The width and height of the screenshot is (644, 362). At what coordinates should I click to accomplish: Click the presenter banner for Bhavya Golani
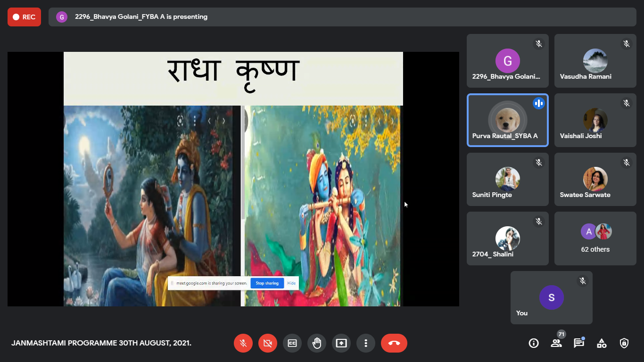pos(141,17)
